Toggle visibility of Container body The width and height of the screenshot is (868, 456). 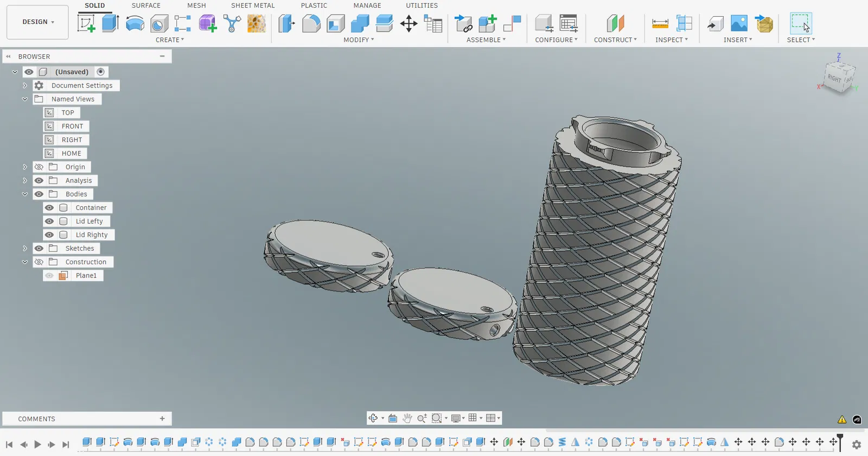coord(49,208)
